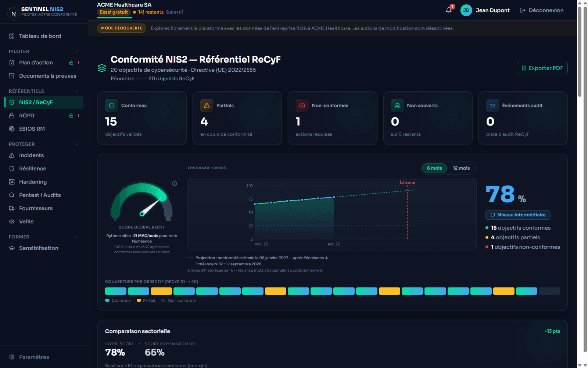Collapse the FORMER section
The image size is (588, 368).
77,237
